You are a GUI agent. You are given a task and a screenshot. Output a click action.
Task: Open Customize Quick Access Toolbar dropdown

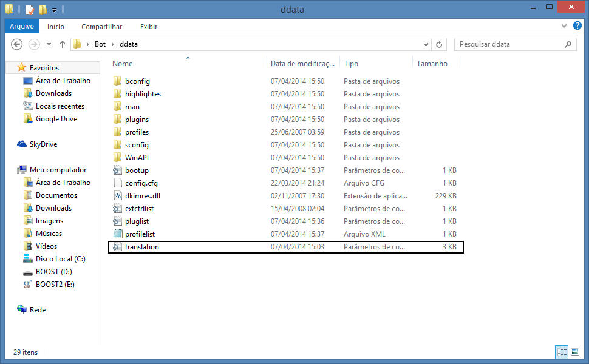55,10
